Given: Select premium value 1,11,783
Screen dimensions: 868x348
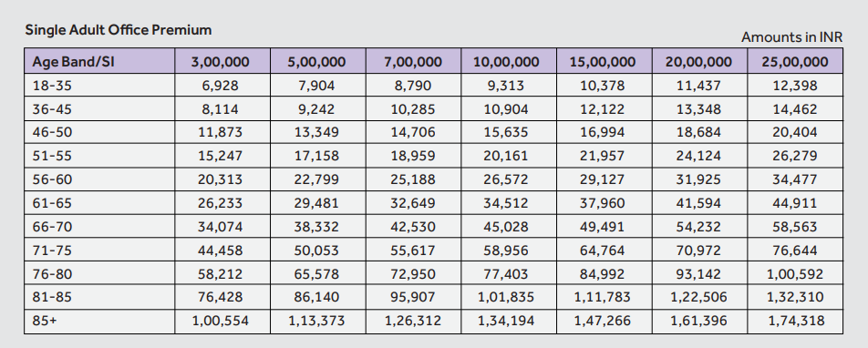Looking at the screenshot, I should pyautogui.click(x=603, y=297).
